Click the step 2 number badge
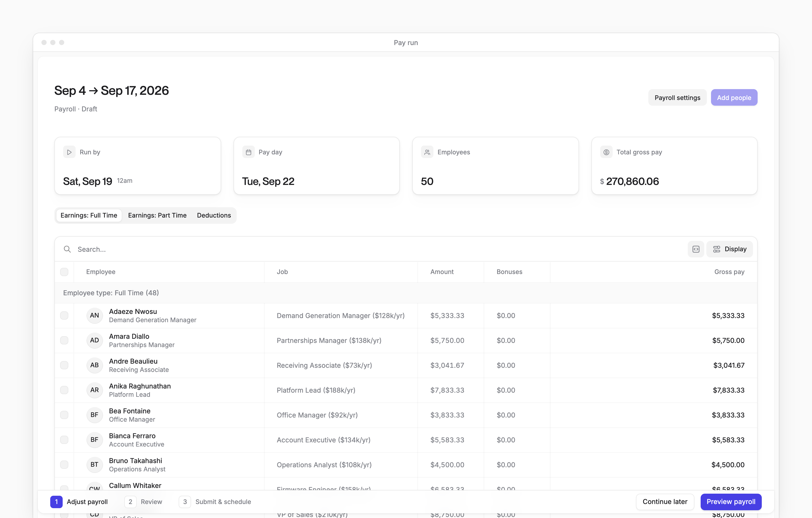812x518 pixels. pos(130,502)
